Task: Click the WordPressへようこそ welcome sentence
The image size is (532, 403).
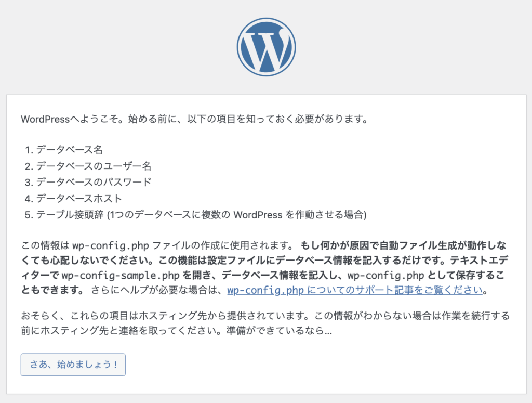Action: pos(194,119)
